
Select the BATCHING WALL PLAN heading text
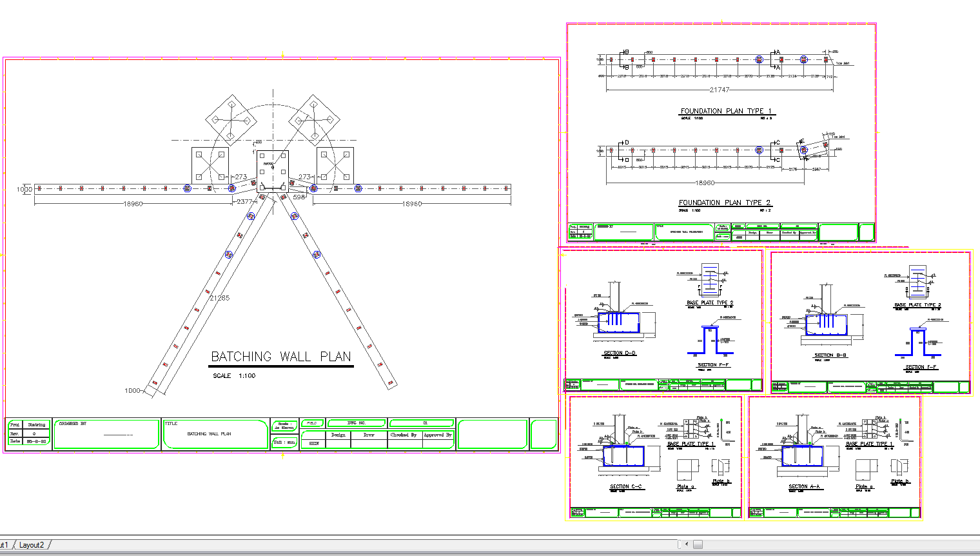(281, 357)
